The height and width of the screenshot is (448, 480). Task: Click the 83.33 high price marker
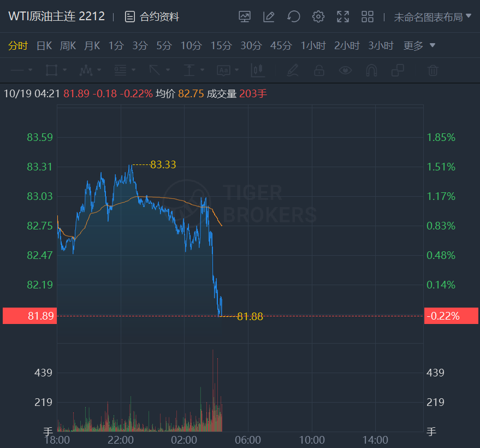(x=163, y=164)
